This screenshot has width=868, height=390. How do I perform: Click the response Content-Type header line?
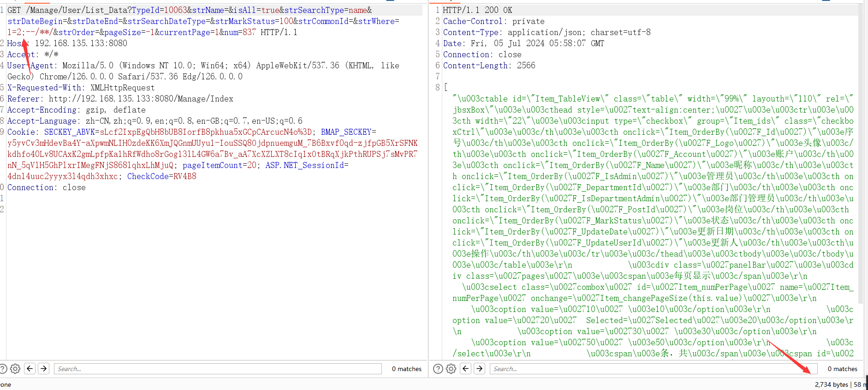click(x=547, y=32)
